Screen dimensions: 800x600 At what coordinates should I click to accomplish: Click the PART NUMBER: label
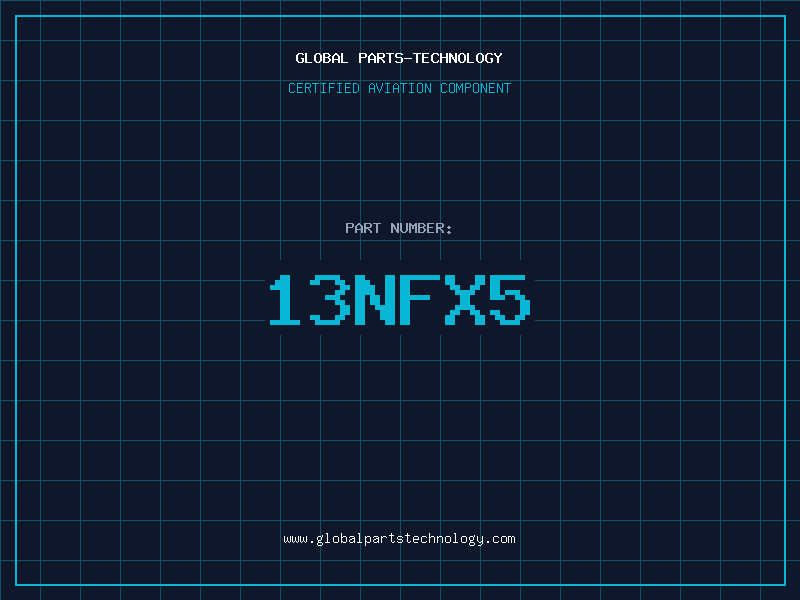tap(399, 228)
